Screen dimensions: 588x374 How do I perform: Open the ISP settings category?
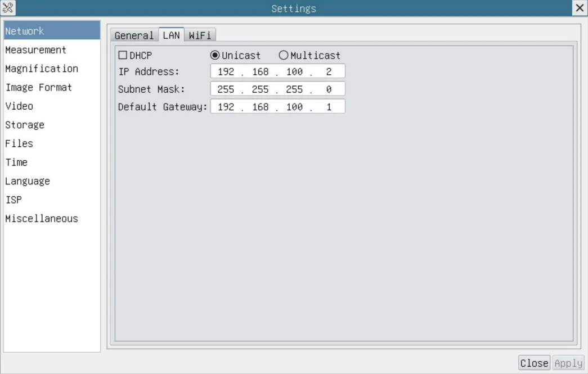pos(52,200)
